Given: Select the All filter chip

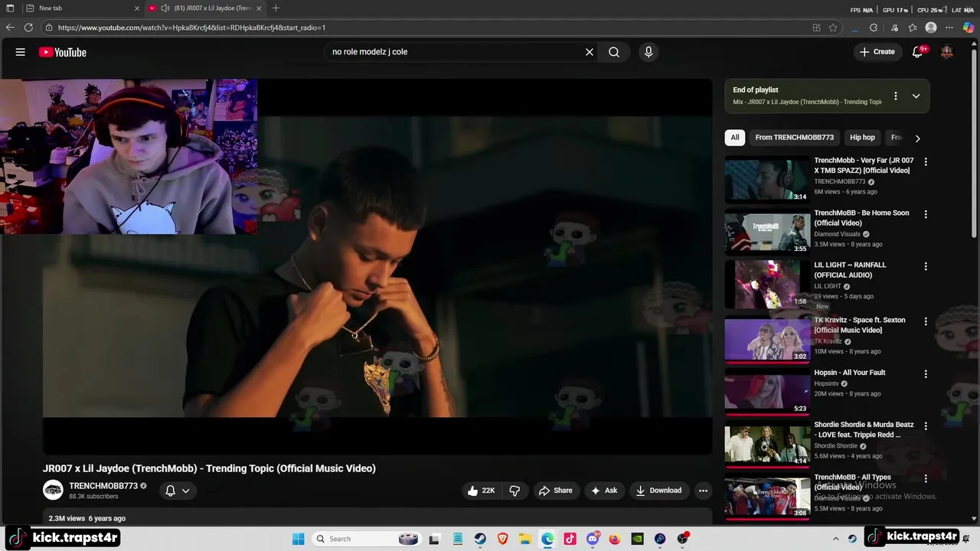Looking at the screenshot, I should (735, 138).
